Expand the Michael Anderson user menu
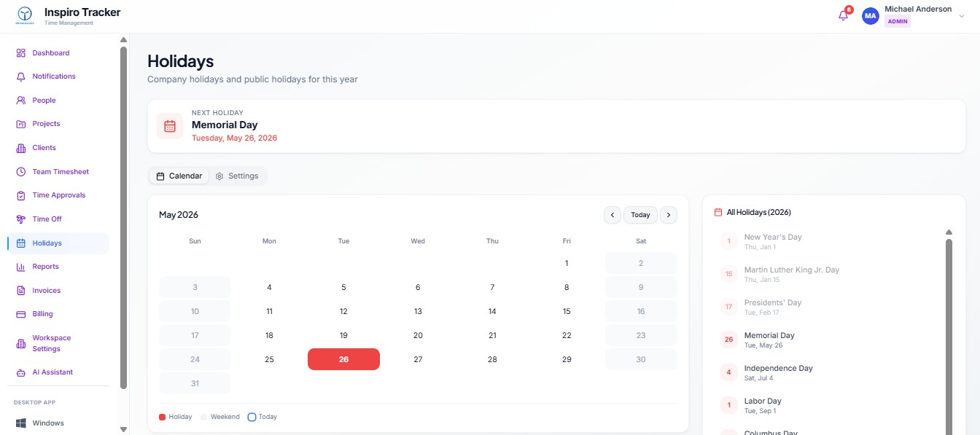The image size is (980, 435). pyautogui.click(x=961, y=16)
